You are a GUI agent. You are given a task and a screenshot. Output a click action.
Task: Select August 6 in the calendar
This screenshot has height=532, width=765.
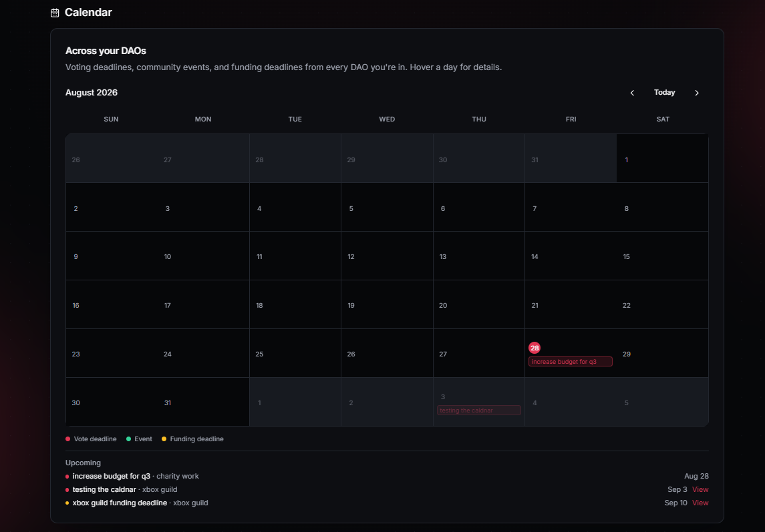pos(478,207)
